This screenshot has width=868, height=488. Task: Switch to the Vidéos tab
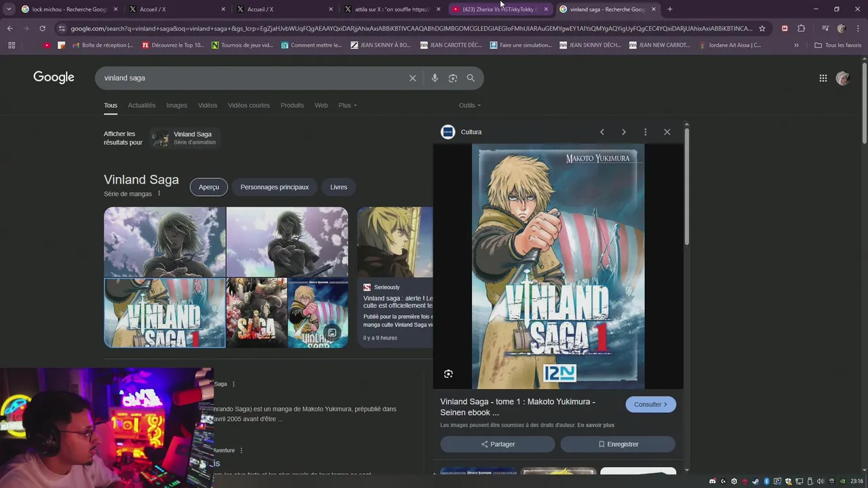tap(208, 106)
